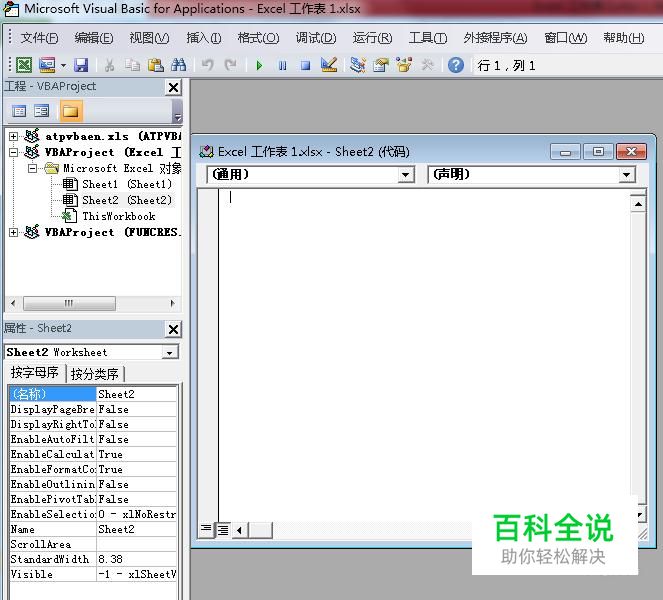
Task: Click the Toolbox icon
Action: (427, 65)
